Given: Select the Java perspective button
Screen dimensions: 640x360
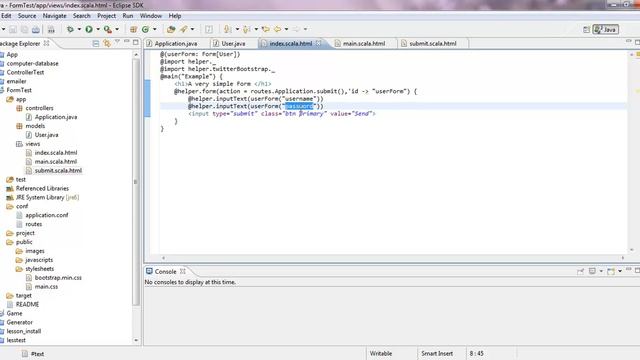Looking at the screenshot, I should coord(606,29).
